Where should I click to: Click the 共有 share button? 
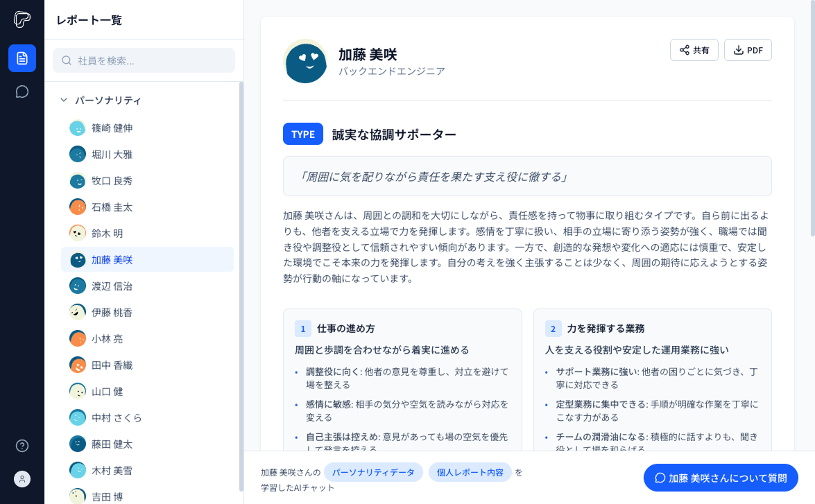694,50
